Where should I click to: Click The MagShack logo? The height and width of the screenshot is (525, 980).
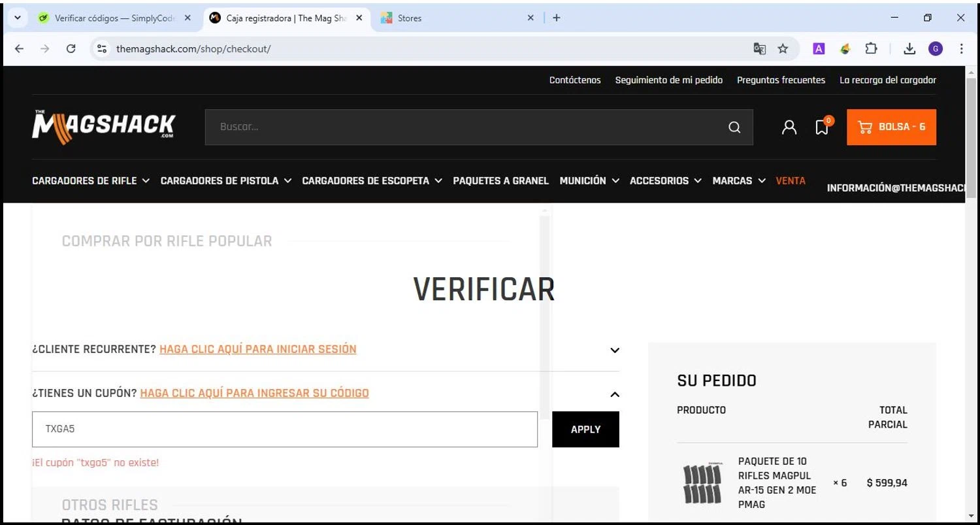104,127
